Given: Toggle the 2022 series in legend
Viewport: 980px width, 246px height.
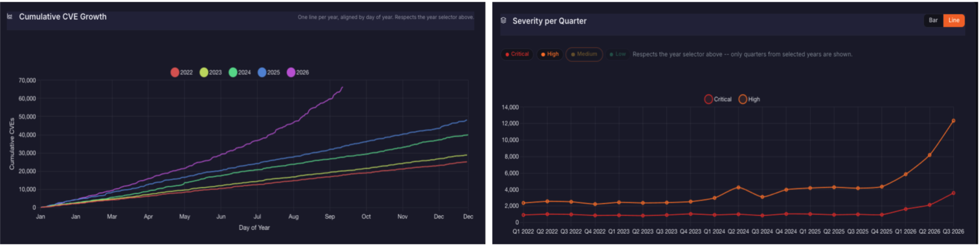Looking at the screenshot, I should 182,72.
